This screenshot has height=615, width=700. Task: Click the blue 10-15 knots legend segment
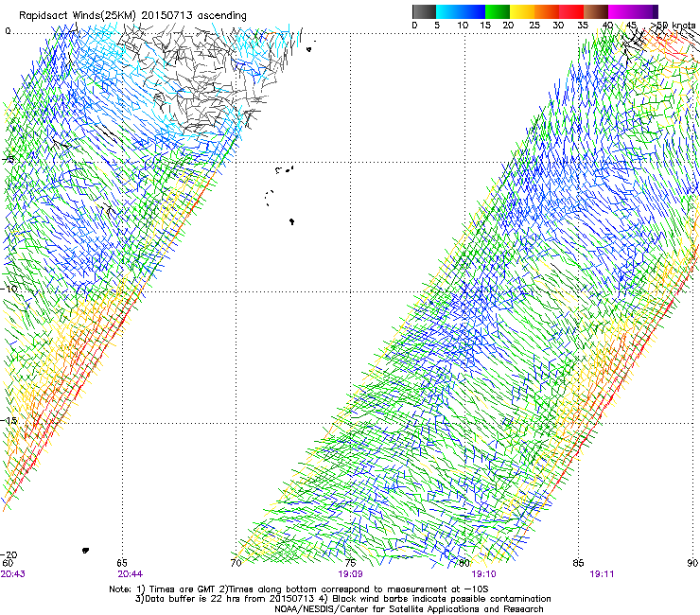pos(473,11)
